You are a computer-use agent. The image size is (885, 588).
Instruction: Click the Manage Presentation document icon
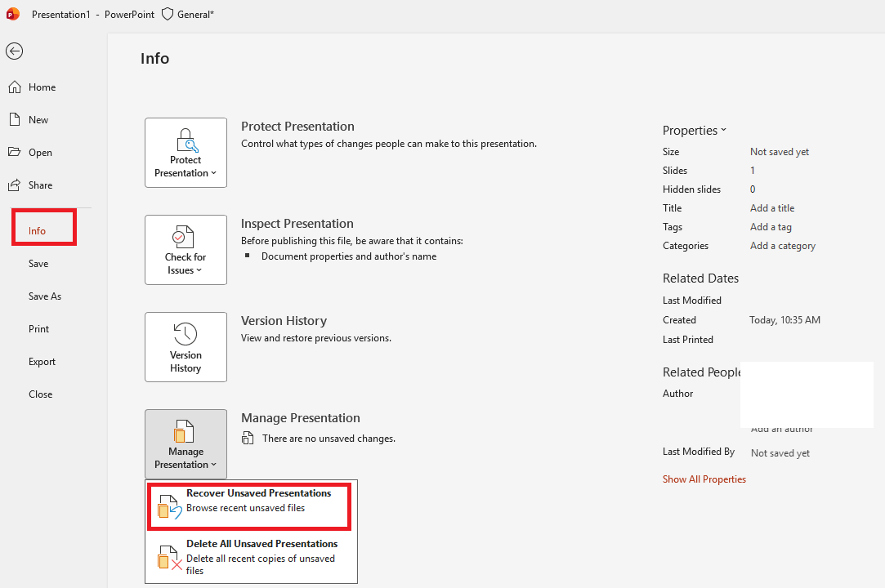[x=184, y=432]
